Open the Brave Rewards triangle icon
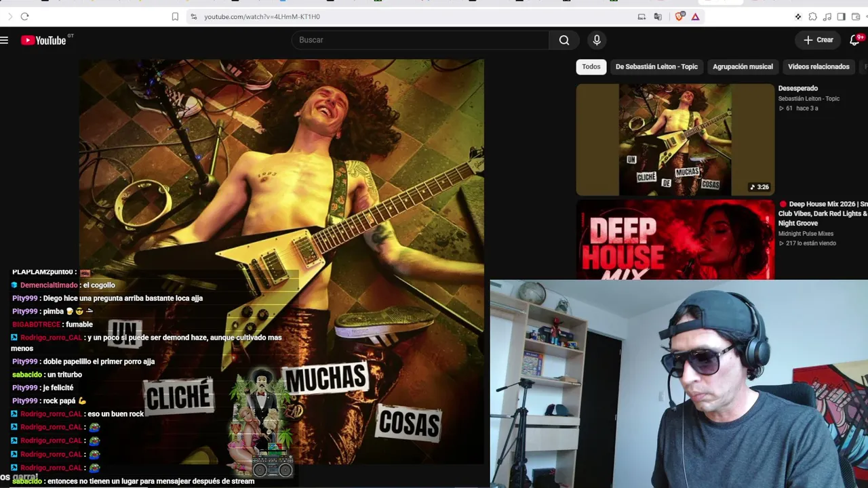Viewport: 868px width, 488px height. (x=695, y=16)
